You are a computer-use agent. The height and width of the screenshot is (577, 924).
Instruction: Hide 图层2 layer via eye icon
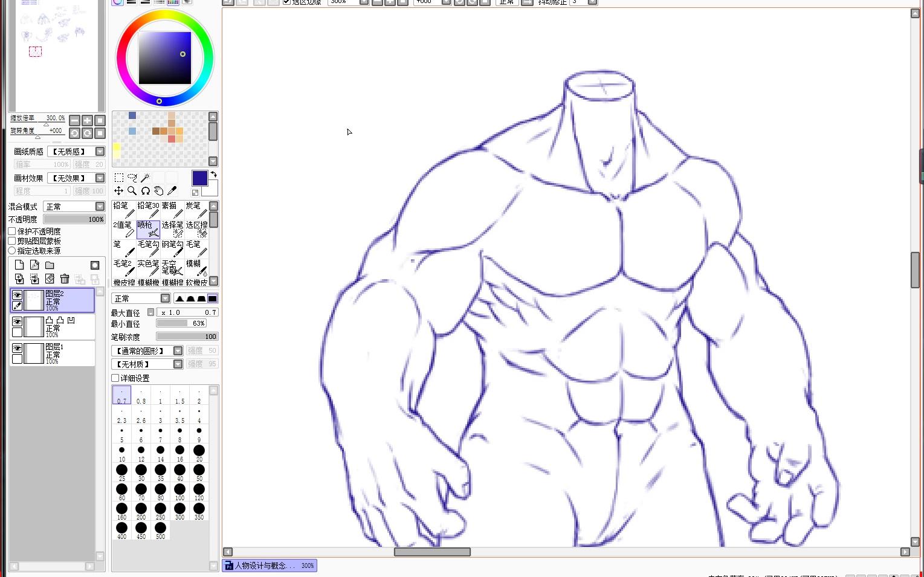click(x=17, y=295)
